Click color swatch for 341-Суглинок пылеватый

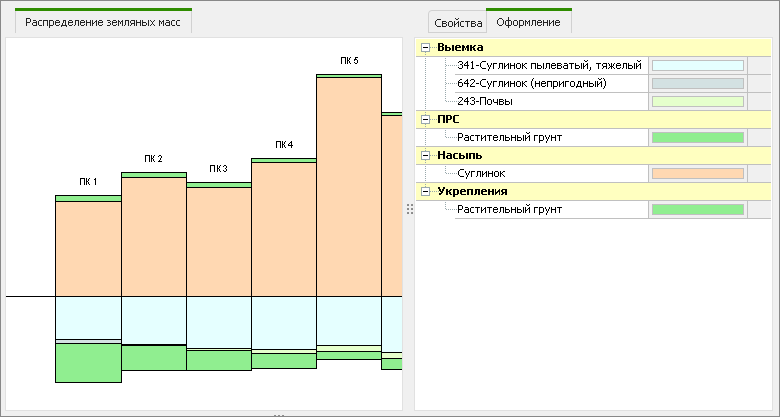(x=697, y=66)
